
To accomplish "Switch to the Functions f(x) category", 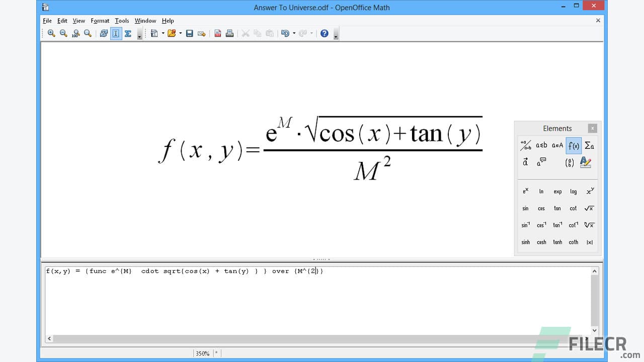I will 574,145.
